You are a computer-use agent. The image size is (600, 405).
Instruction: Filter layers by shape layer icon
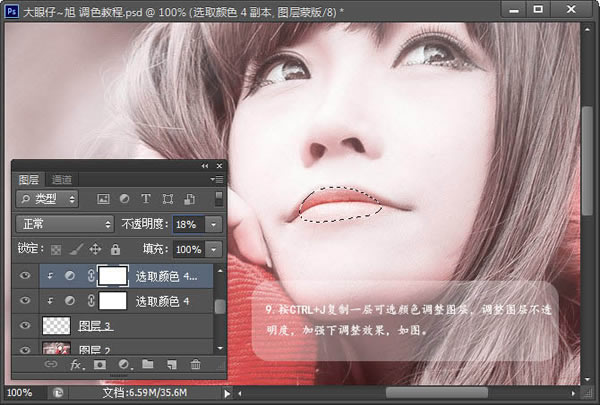pos(168,199)
